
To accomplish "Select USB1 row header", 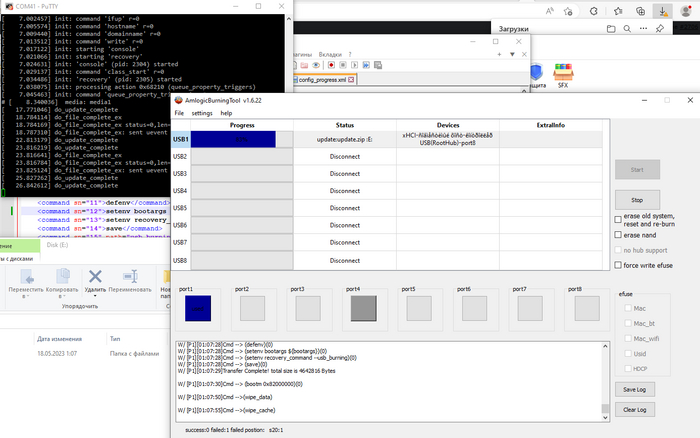I will (181, 139).
